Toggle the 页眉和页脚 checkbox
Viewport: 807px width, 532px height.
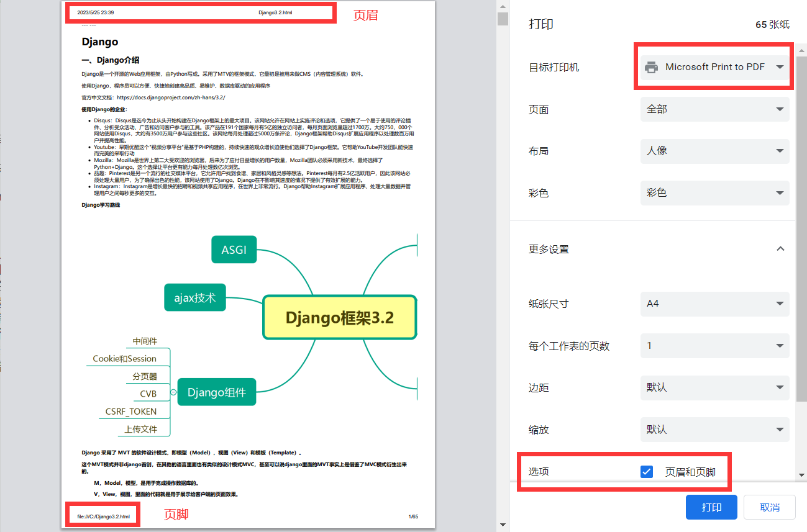point(647,472)
